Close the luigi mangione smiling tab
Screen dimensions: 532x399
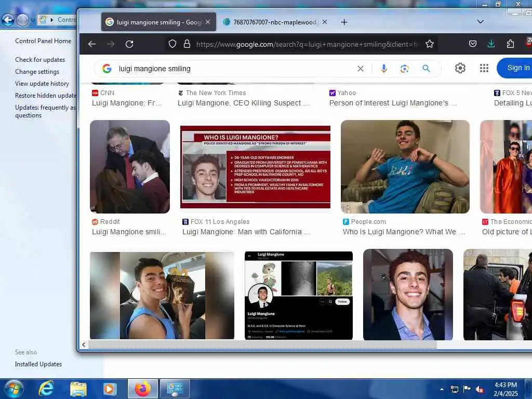click(x=208, y=22)
